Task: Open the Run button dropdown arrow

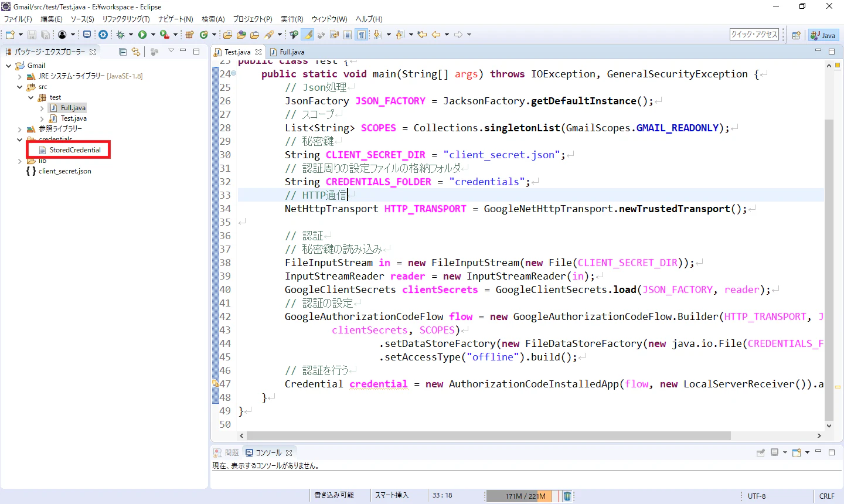Action: (153, 35)
